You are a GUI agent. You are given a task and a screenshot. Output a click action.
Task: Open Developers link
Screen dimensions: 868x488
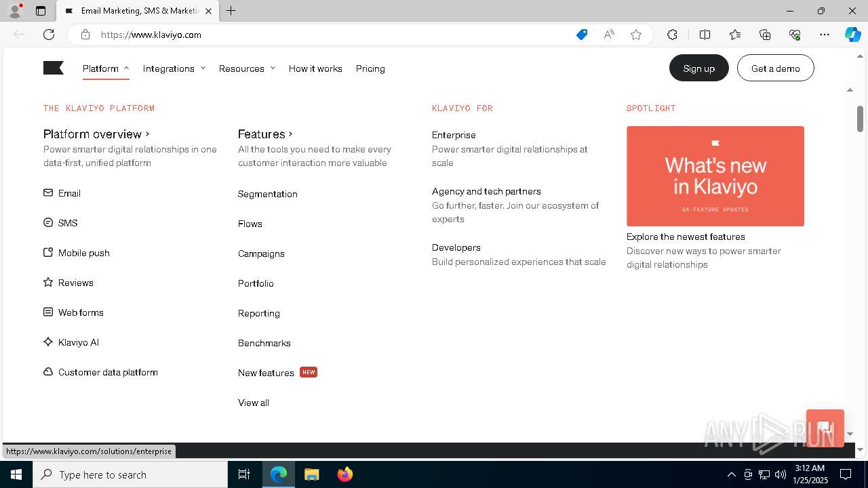(456, 247)
